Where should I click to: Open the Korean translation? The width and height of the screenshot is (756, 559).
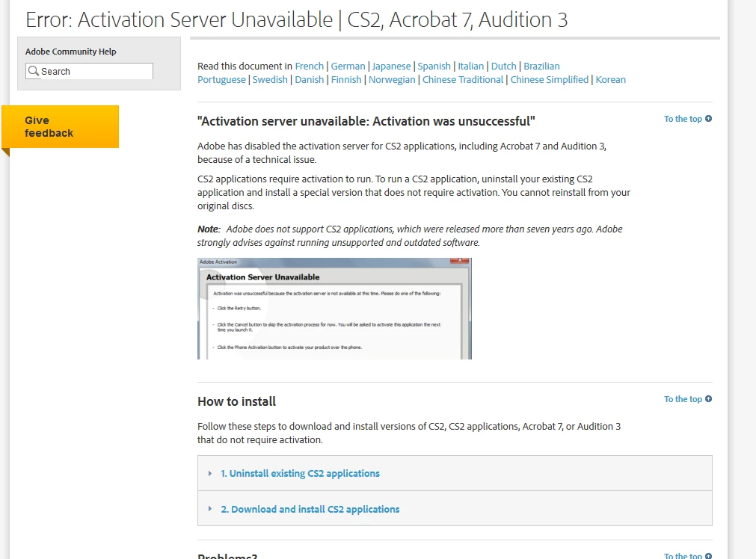[x=610, y=79]
